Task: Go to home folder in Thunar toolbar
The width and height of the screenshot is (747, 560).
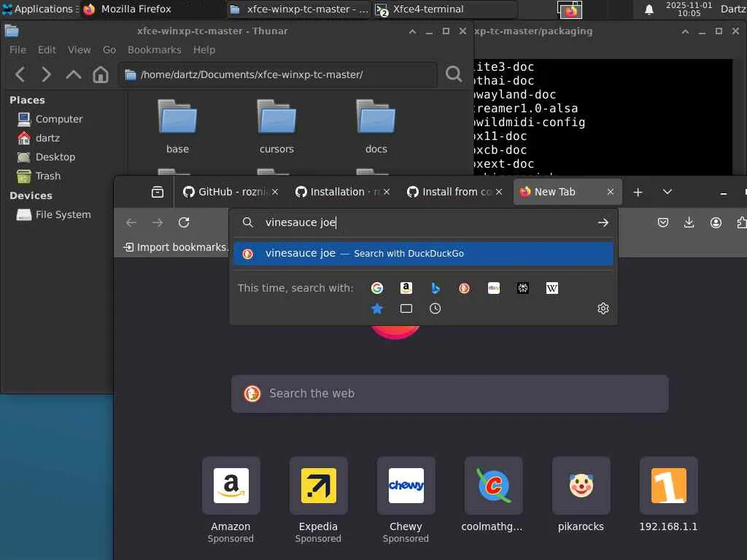Action: click(x=101, y=74)
